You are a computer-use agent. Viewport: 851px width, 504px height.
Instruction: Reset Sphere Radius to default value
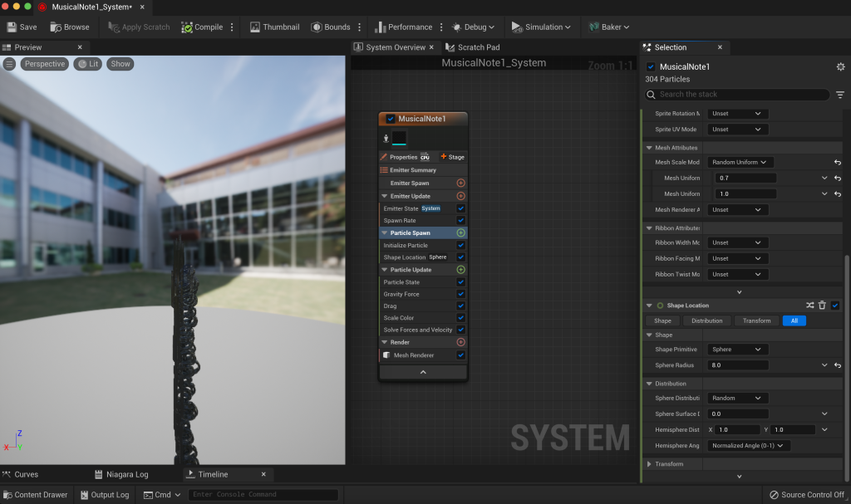837,365
